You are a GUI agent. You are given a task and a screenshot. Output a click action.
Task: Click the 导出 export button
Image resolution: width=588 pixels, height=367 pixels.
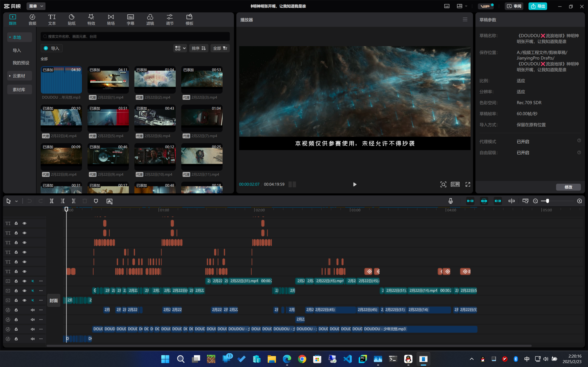click(537, 6)
